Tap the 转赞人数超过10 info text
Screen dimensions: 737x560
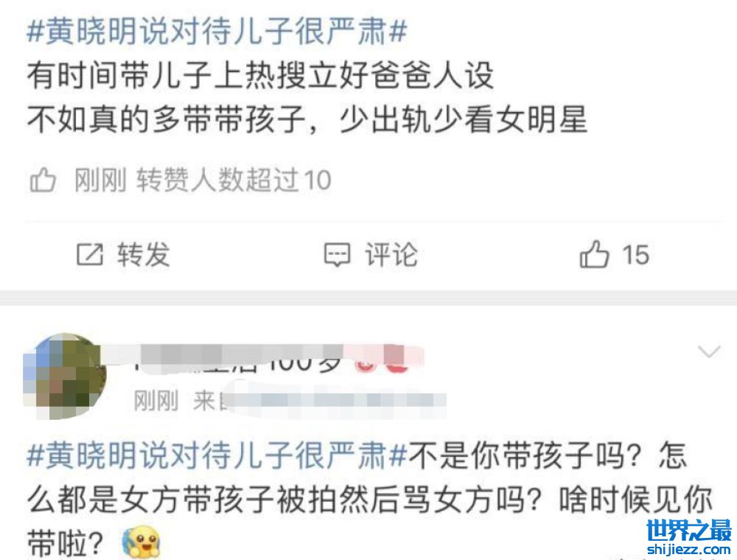[234, 181]
